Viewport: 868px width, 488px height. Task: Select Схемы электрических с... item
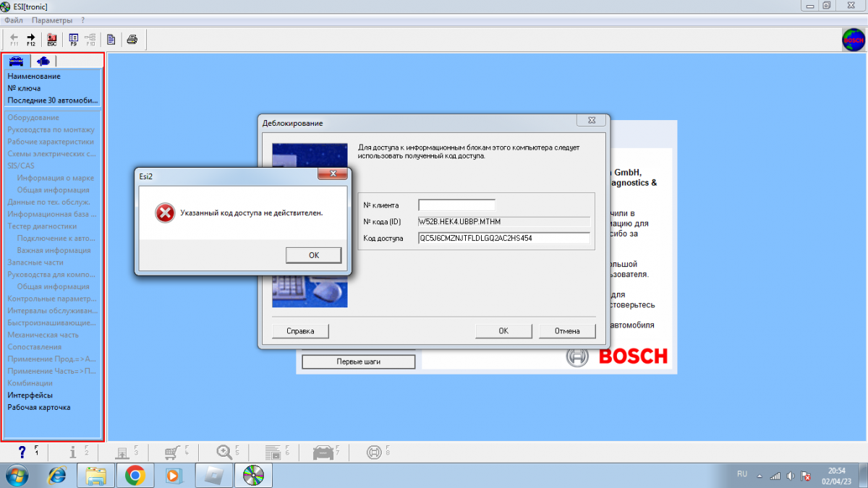(51, 153)
